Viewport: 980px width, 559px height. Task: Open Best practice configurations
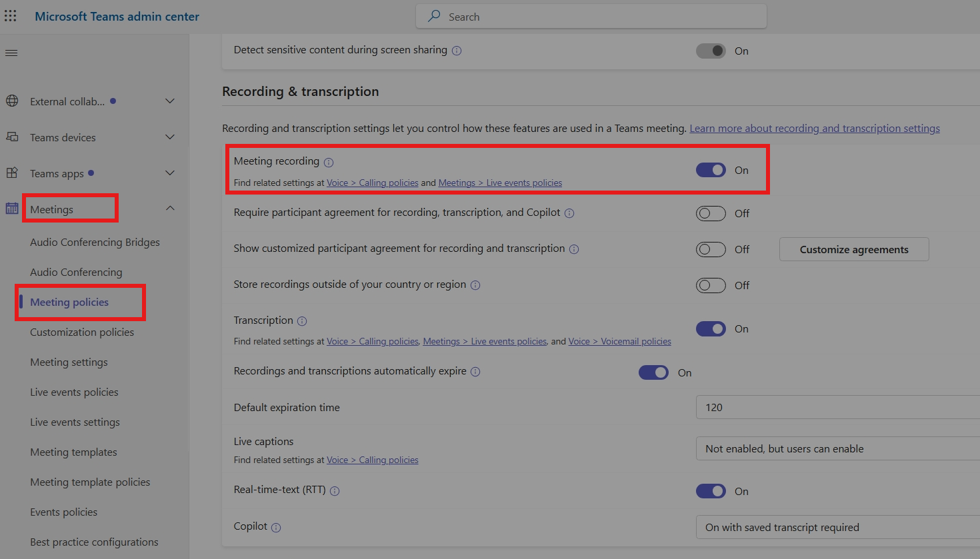point(94,542)
